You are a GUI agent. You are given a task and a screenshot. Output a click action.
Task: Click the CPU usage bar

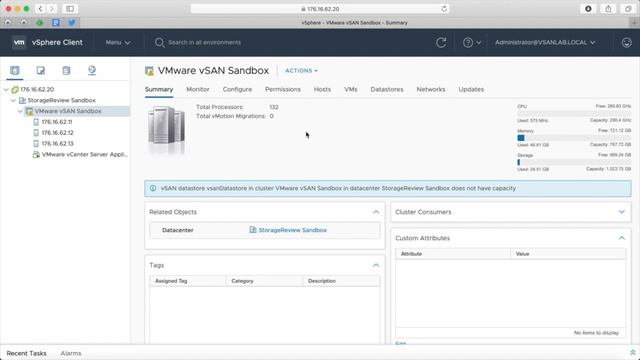pyautogui.click(x=574, y=113)
